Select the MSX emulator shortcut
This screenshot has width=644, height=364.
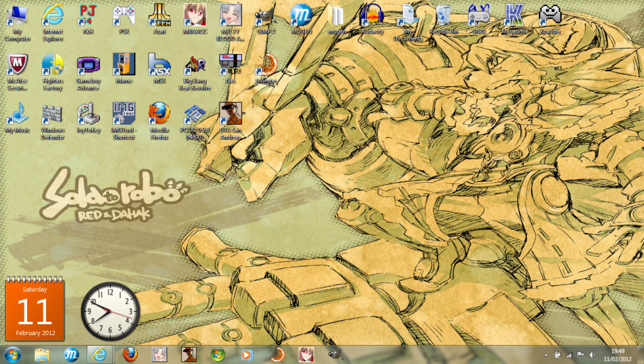(159, 69)
